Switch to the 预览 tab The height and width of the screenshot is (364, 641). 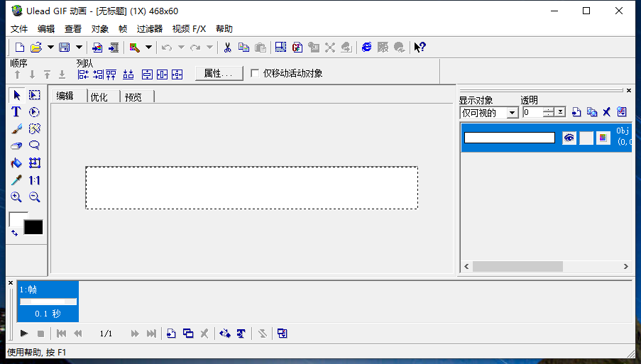tap(133, 97)
